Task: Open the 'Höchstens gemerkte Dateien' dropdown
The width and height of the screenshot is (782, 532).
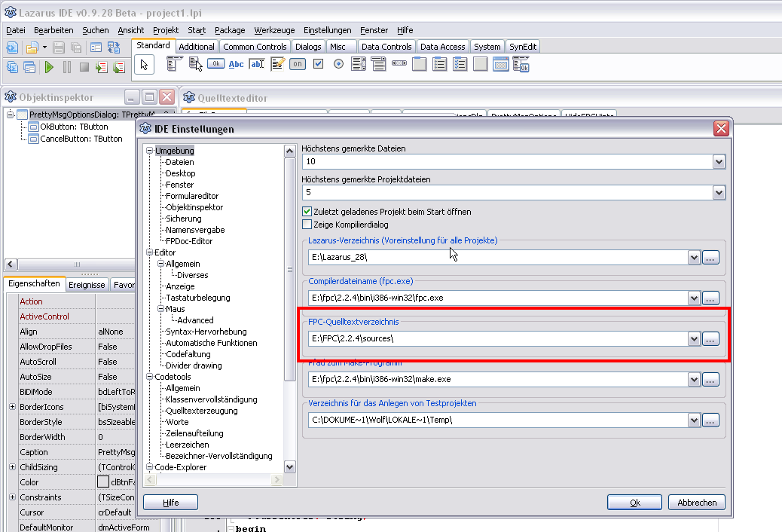Action: click(718, 162)
